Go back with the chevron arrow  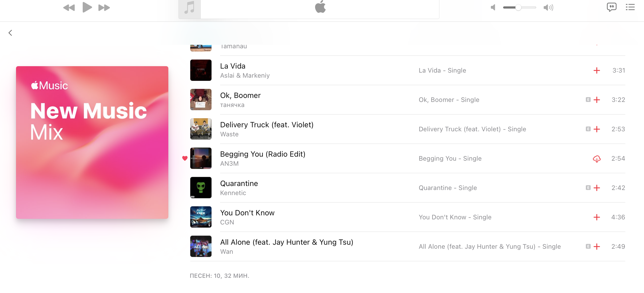click(10, 33)
